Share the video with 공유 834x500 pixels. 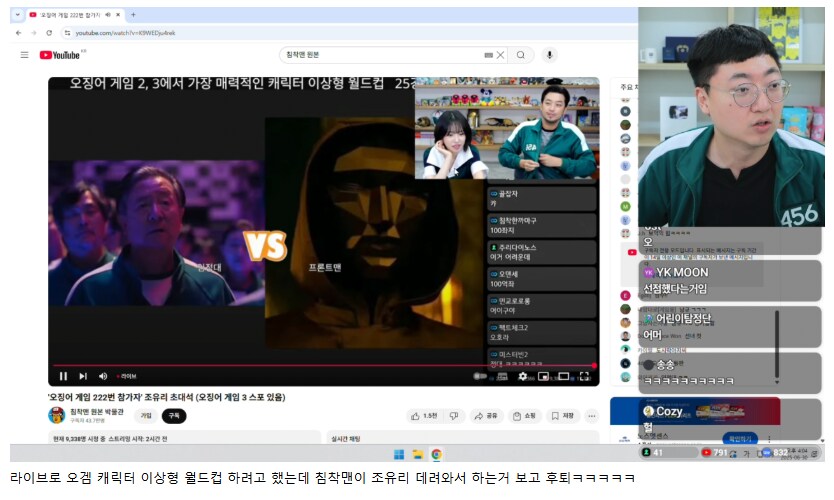(486, 416)
